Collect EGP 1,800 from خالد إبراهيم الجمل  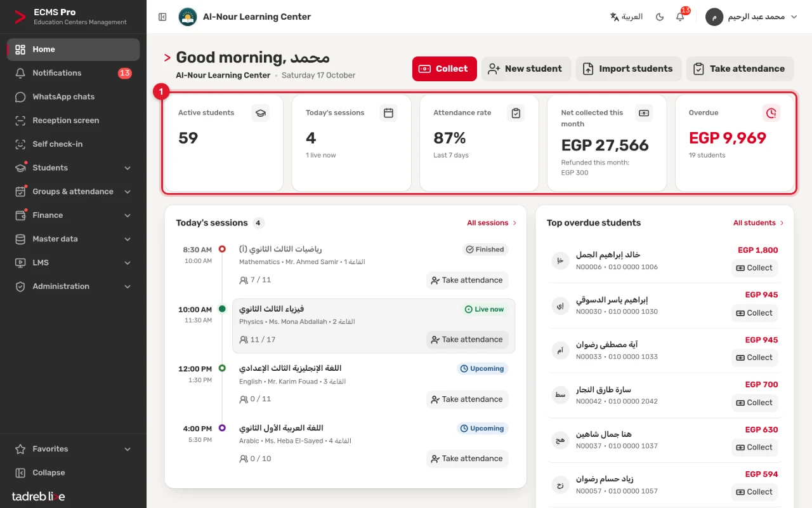point(754,268)
